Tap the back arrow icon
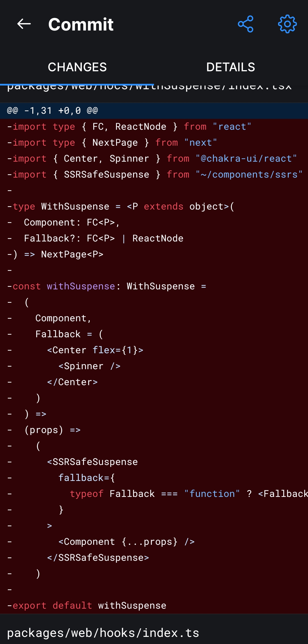 pos(24,24)
